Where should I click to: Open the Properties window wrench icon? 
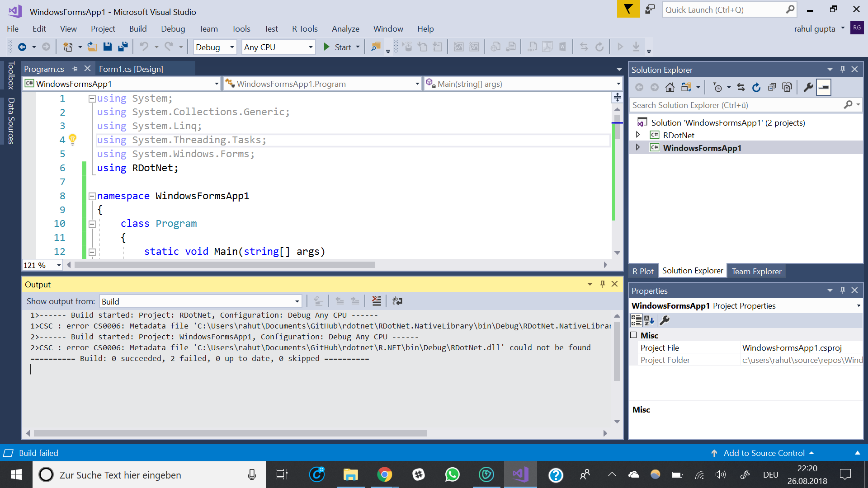(665, 320)
